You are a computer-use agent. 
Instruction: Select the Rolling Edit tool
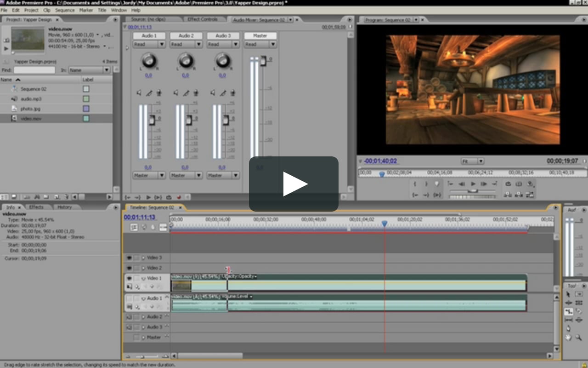(x=579, y=303)
